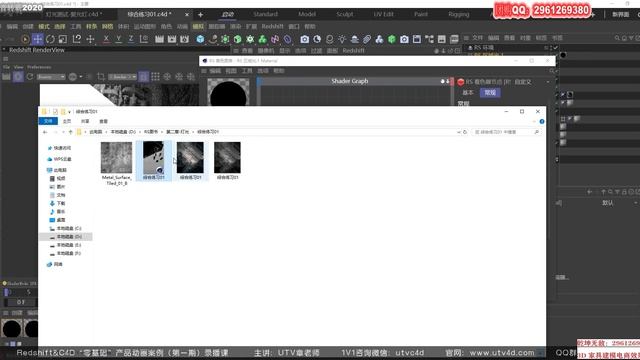Click the File Explorer search field
This screenshot has height=360, width=640.
coord(506,132)
